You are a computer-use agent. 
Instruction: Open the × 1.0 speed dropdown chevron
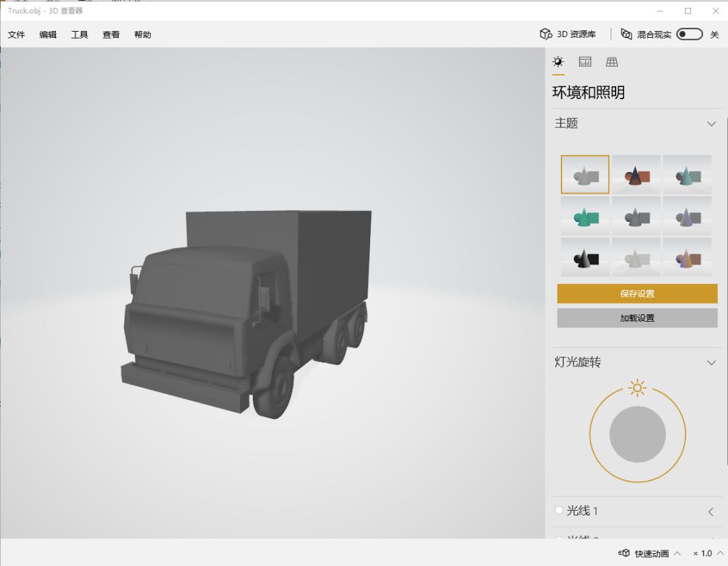coord(720,553)
